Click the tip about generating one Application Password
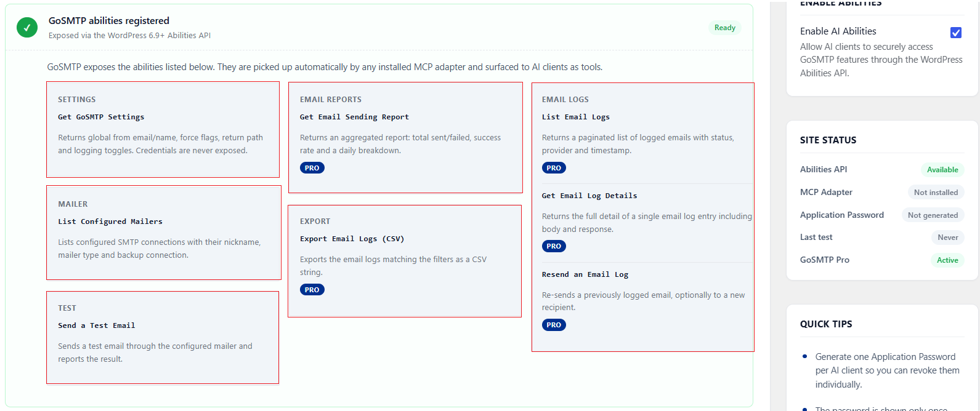Viewport: 980px width, 411px height. pos(888,370)
